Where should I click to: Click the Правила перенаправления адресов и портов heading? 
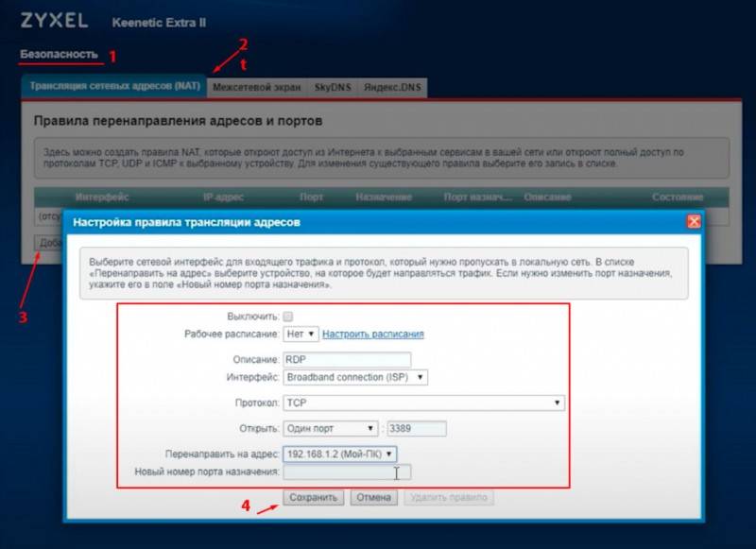pyautogui.click(x=178, y=121)
